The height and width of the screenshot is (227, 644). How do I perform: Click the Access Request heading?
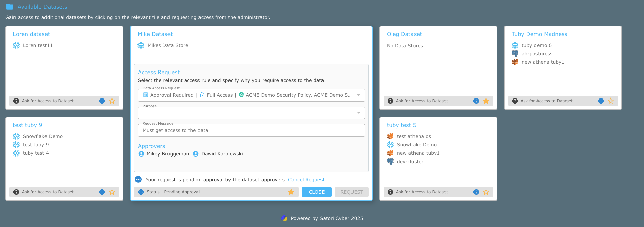click(159, 72)
